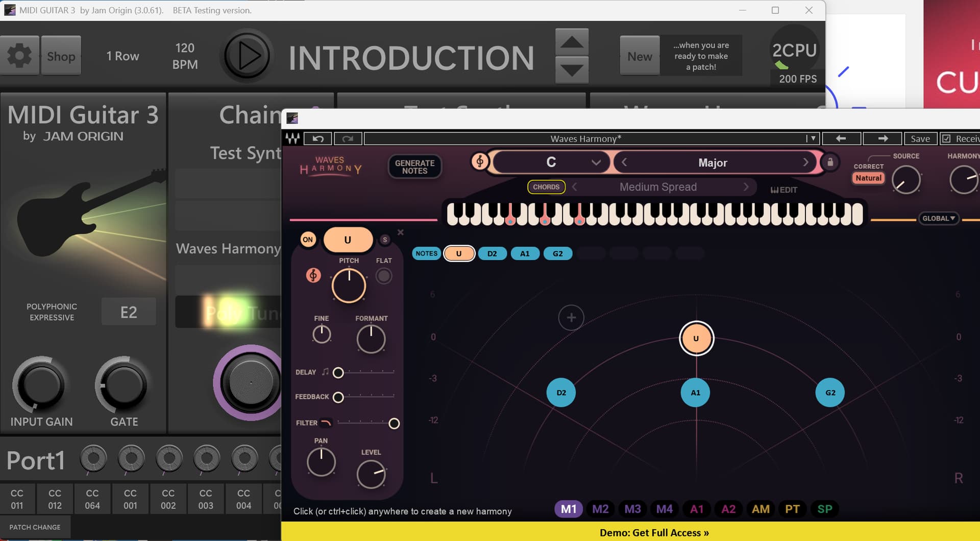Open MIDI Guitar settings gear
The width and height of the screenshot is (980, 541).
(19, 56)
